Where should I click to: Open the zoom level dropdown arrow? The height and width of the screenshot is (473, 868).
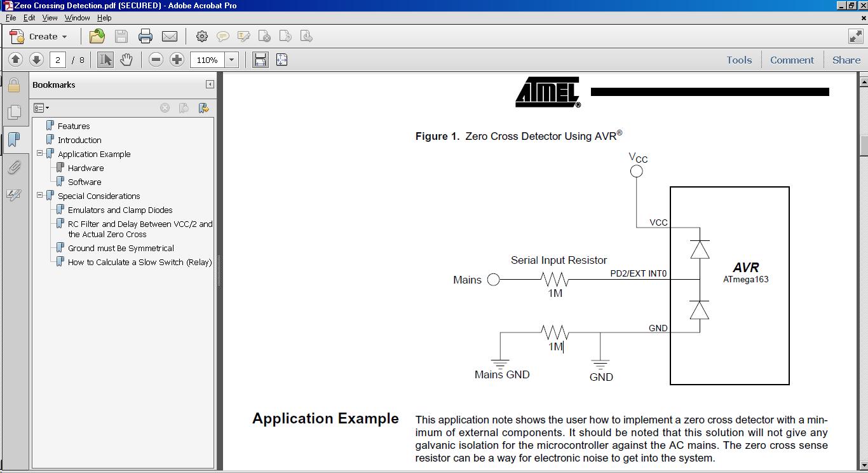click(x=231, y=60)
